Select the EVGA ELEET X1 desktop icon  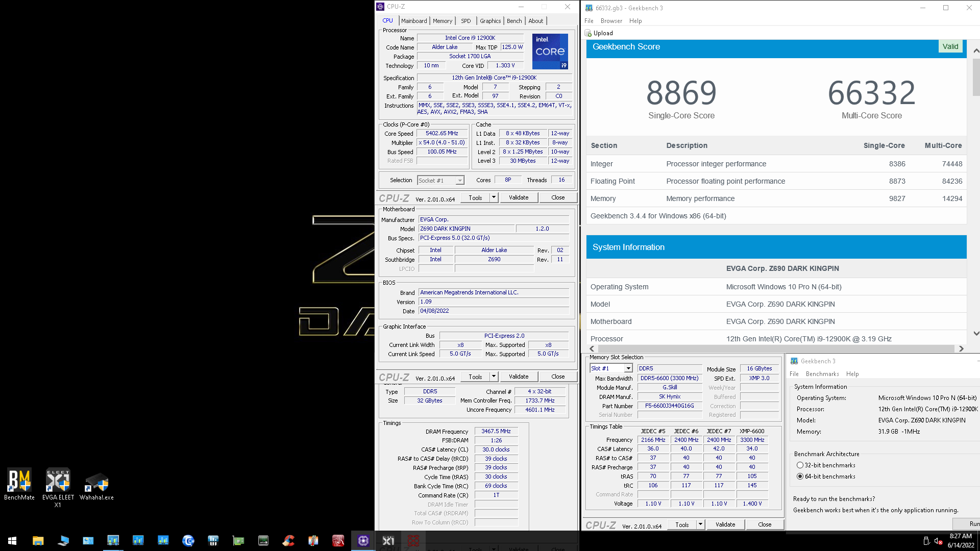(x=58, y=487)
